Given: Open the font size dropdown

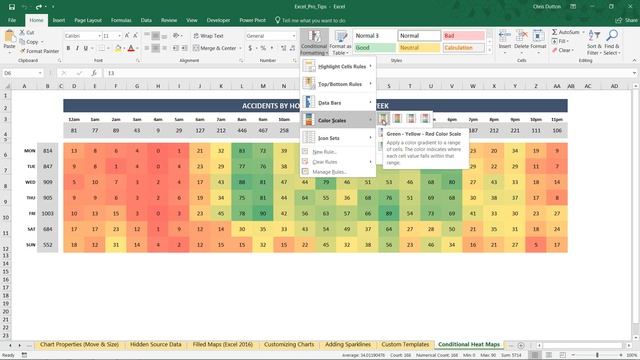Looking at the screenshot, I should point(119,36).
